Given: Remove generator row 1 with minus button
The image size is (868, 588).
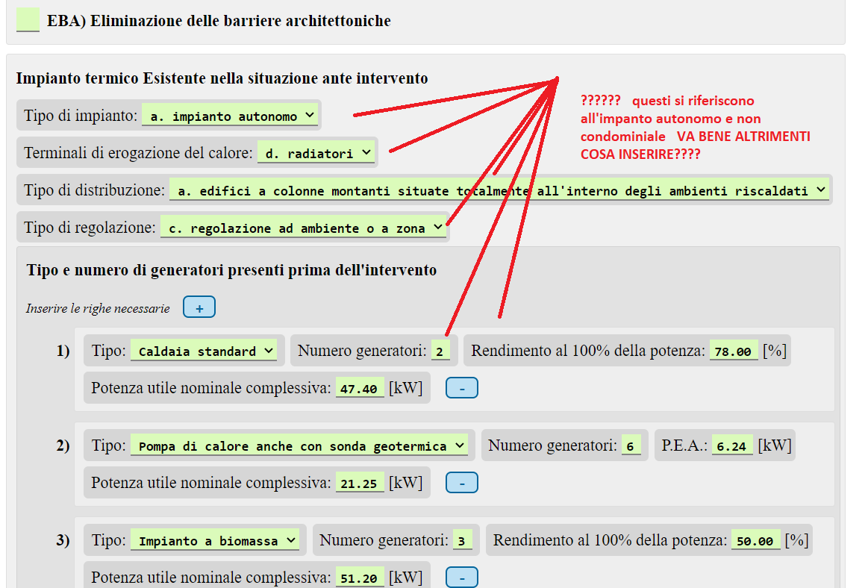Looking at the screenshot, I should 461,389.
